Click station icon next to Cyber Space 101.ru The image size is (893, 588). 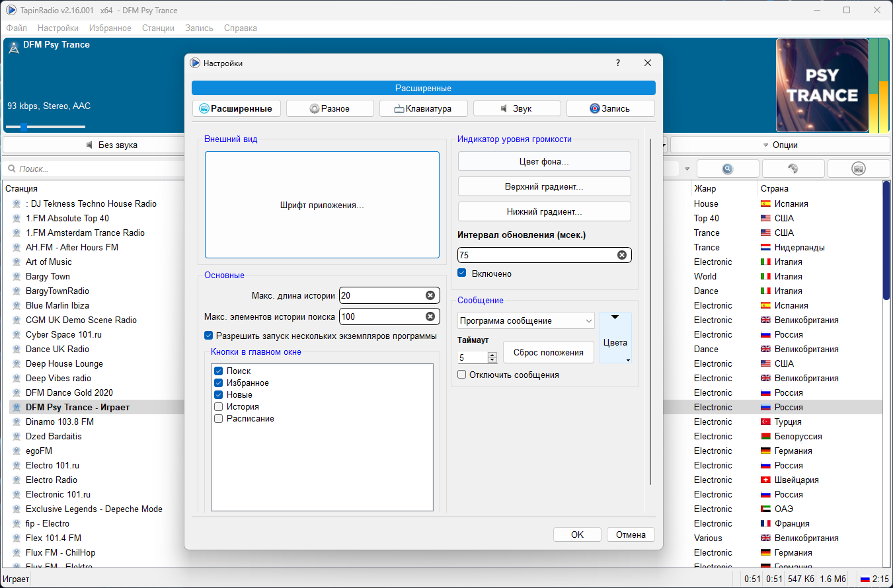(x=17, y=334)
